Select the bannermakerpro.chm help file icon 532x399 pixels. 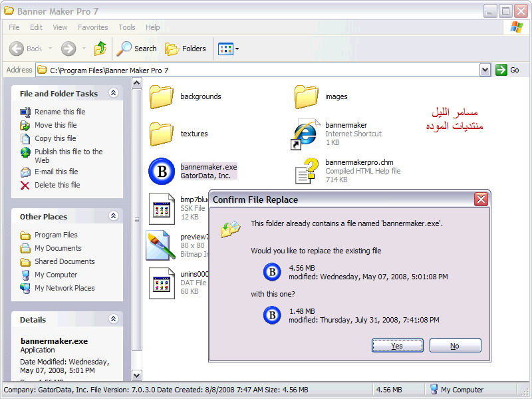tap(307, 171)
